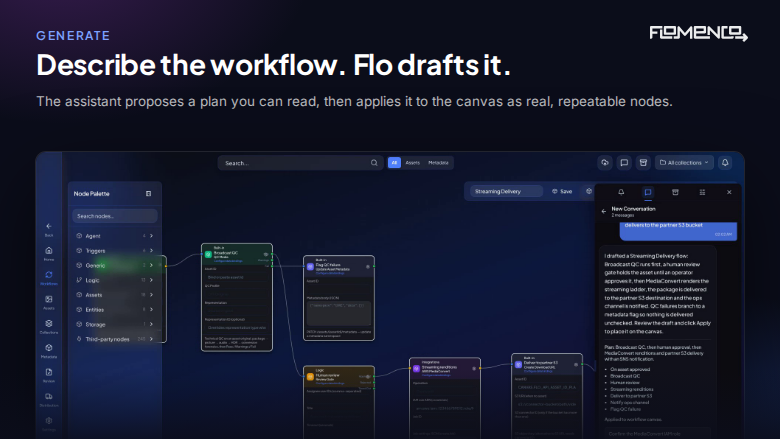Switch to chat tab in side panel

[x=648, y=192]
